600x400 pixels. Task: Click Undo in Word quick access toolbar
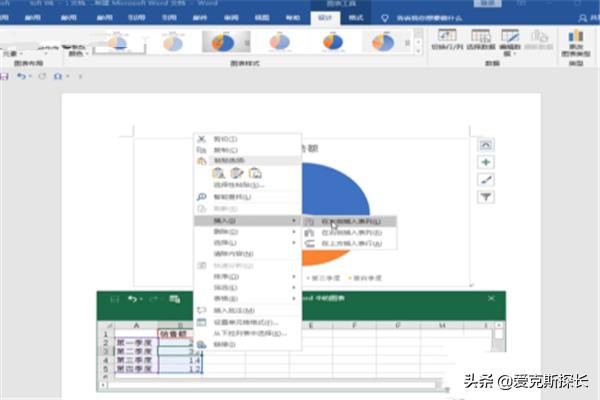(x=21, y=76)
